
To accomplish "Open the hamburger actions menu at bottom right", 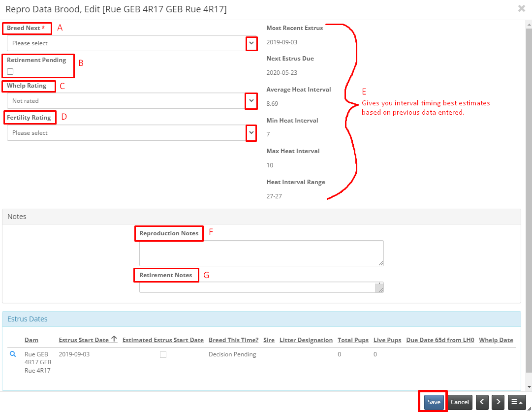I will 517,402.
